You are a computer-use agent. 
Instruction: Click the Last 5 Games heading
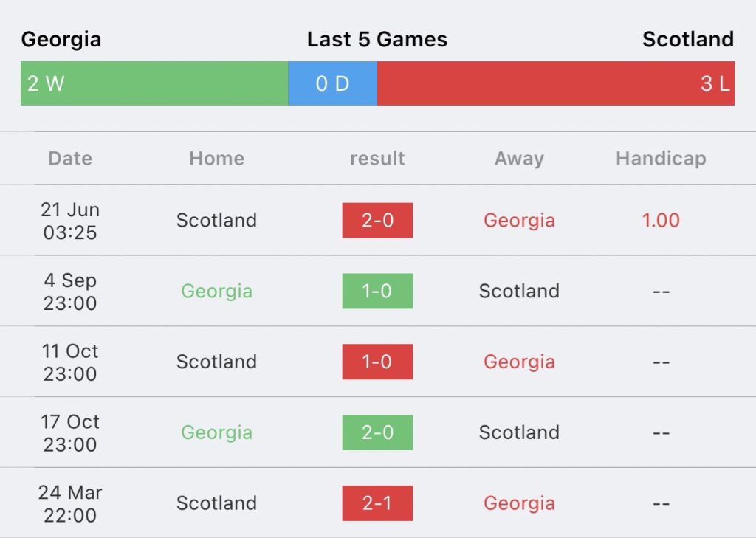377,40
